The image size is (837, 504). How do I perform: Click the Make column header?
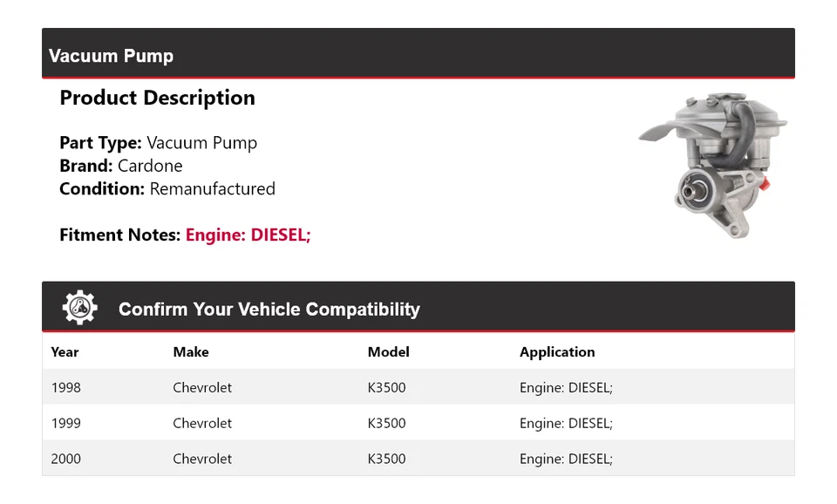click(x=190, y=352)
